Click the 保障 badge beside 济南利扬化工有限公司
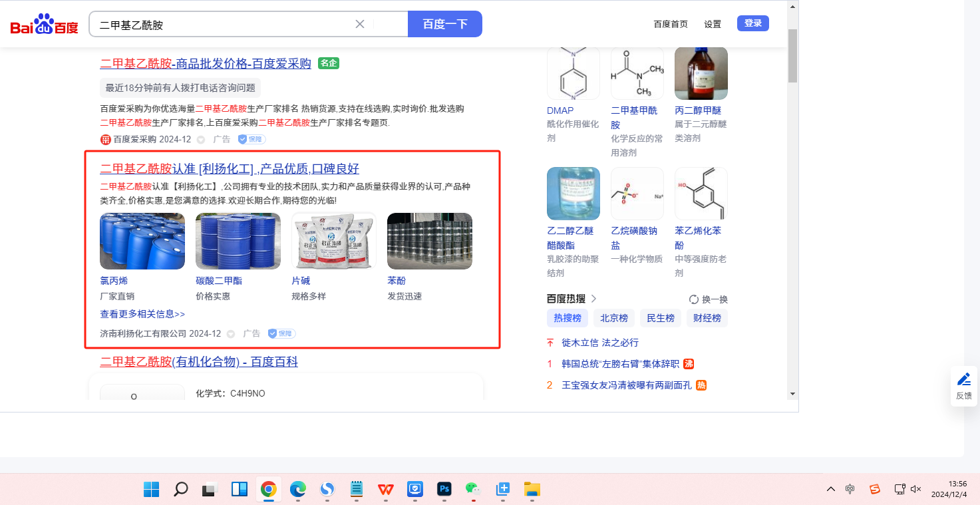980x505 pixels. pyautogui.click(x=282, y=333)
